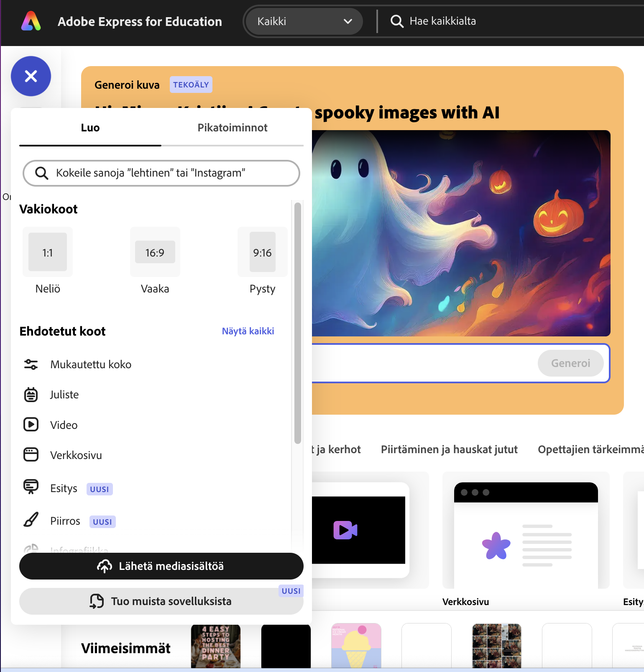The width and height of the screenshot is (644, 672).
Task: Choose the 16:9 Vaaka size
Action: 155,252
